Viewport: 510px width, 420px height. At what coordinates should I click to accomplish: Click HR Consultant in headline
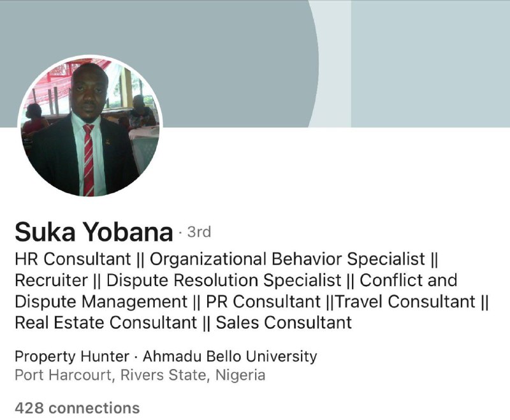click(x=73, y=259)
